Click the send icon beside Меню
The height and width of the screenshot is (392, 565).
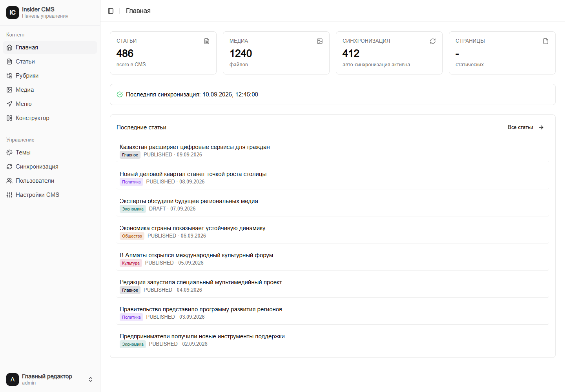click(x=9, y=104)
